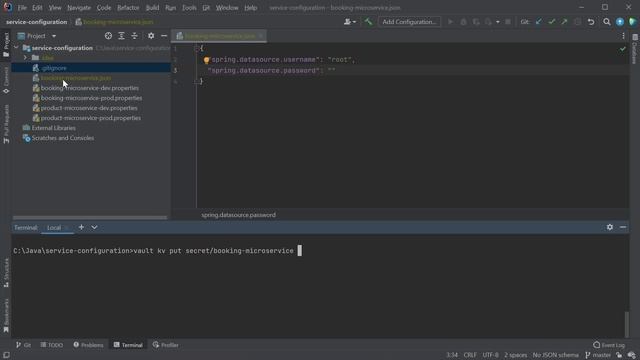Click Collapse All icon in Project panel
Screen dimensions: 640x360
coord(134,36)
